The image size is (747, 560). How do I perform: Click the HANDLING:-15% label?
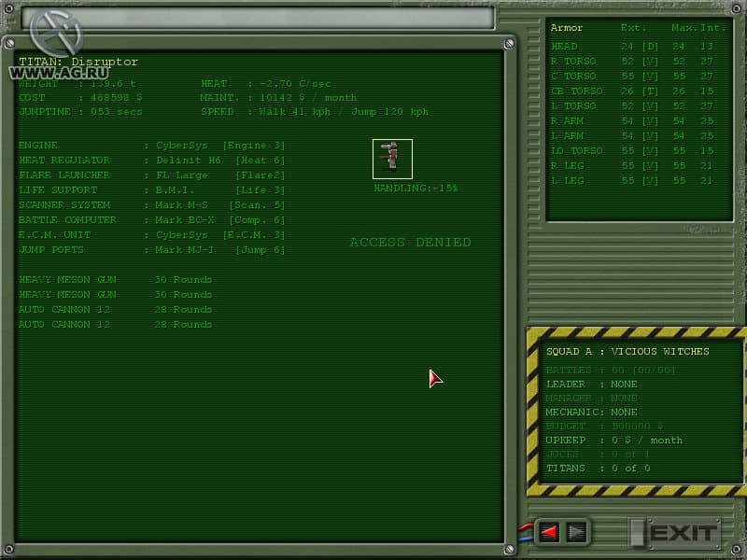pyautogui.click(x=416, y=189)
